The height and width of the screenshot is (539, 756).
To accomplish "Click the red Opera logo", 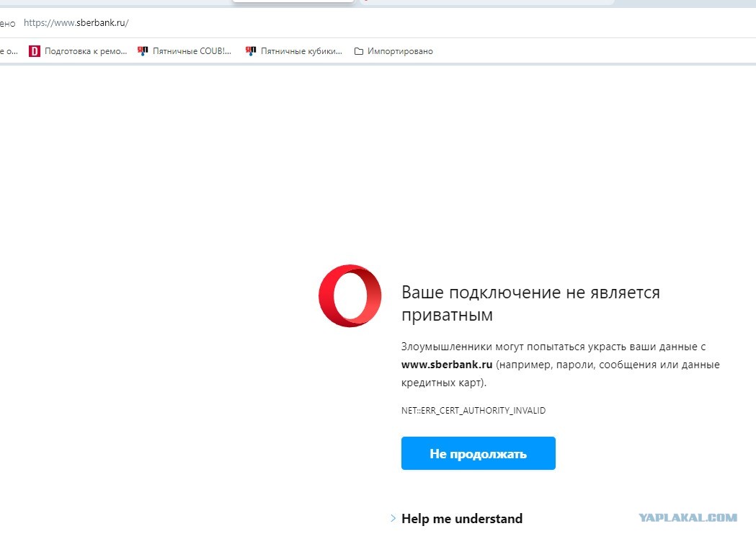I will tap(350, 295).
